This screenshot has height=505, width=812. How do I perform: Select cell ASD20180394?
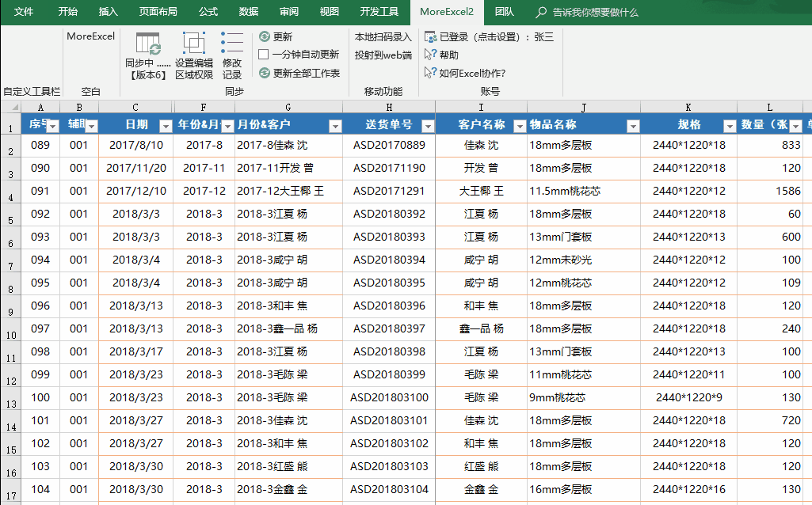pyautogui.click(x=389, y=260)
